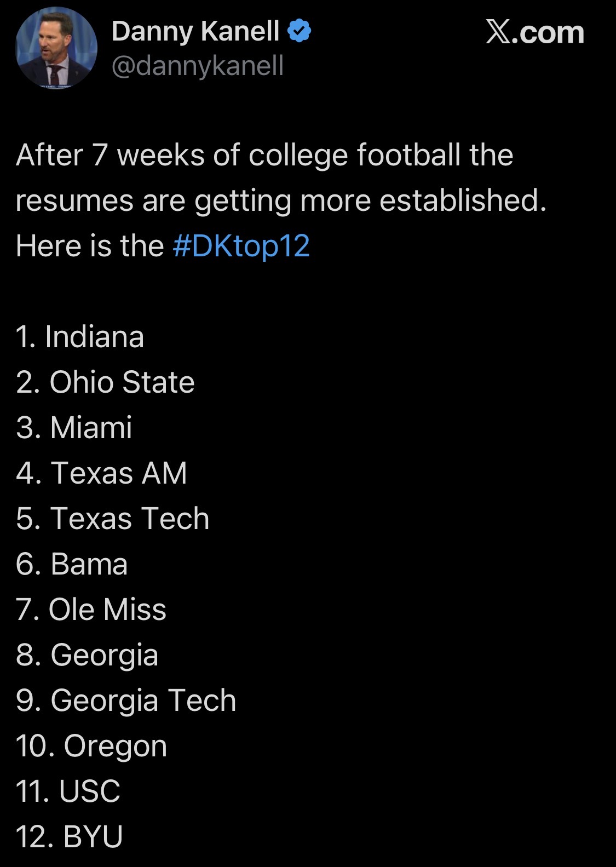Click the "4. Texas AM" line
Screen dimensions: 616x867
[101, 473]
